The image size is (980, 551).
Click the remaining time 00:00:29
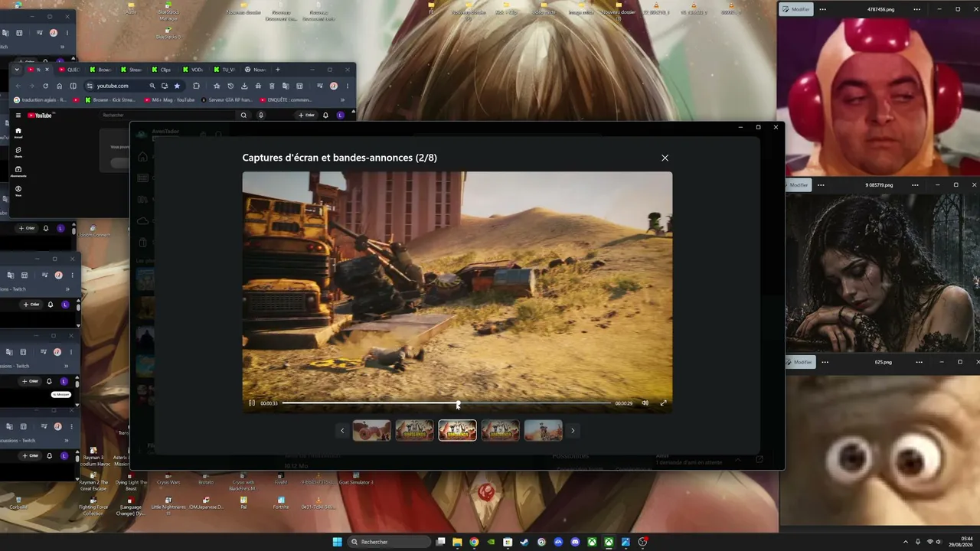(624, 403)
